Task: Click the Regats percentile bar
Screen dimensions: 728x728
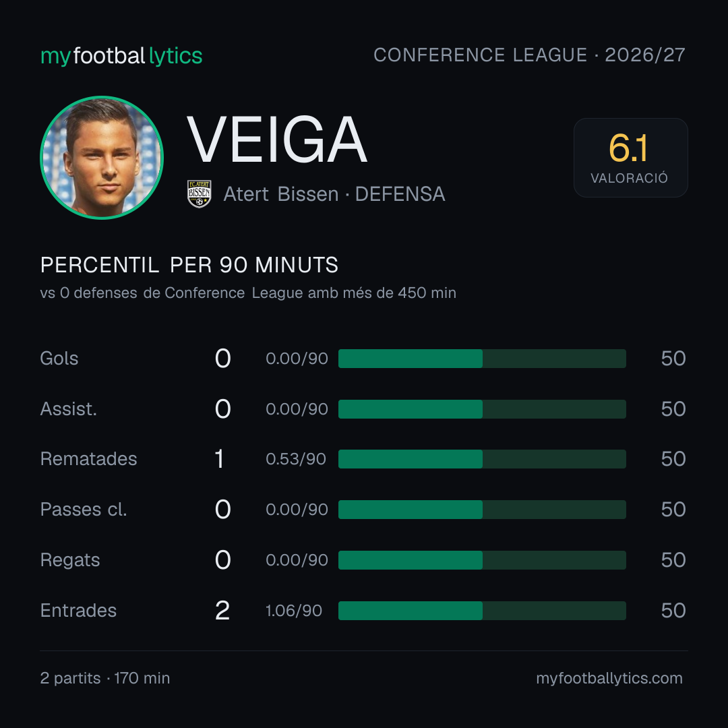Action: [482, 560]
